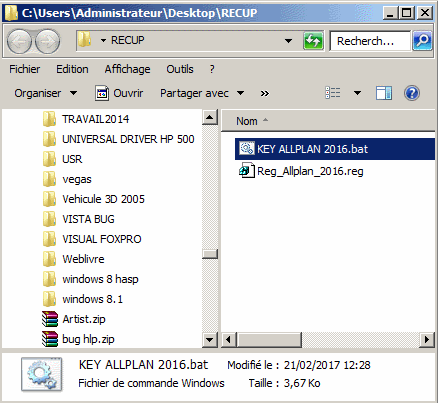Sort by the Nom column header
This screenshot has width=438, height=403.
247,121
